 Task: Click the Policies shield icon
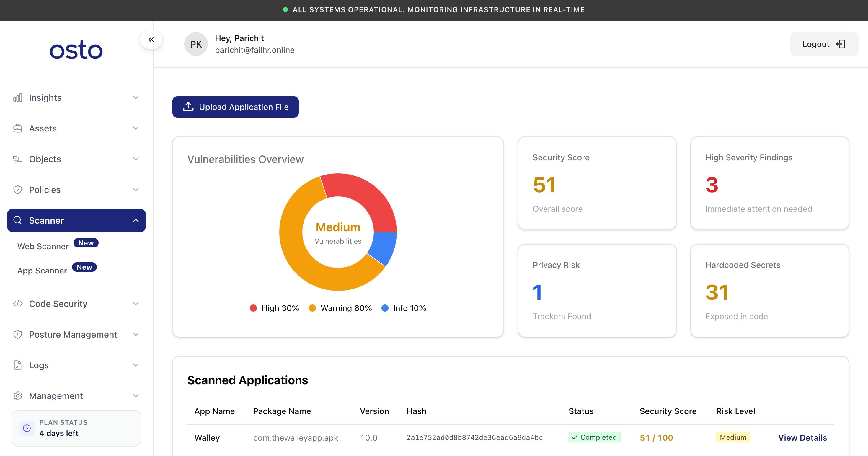click(x=17, y=189)
